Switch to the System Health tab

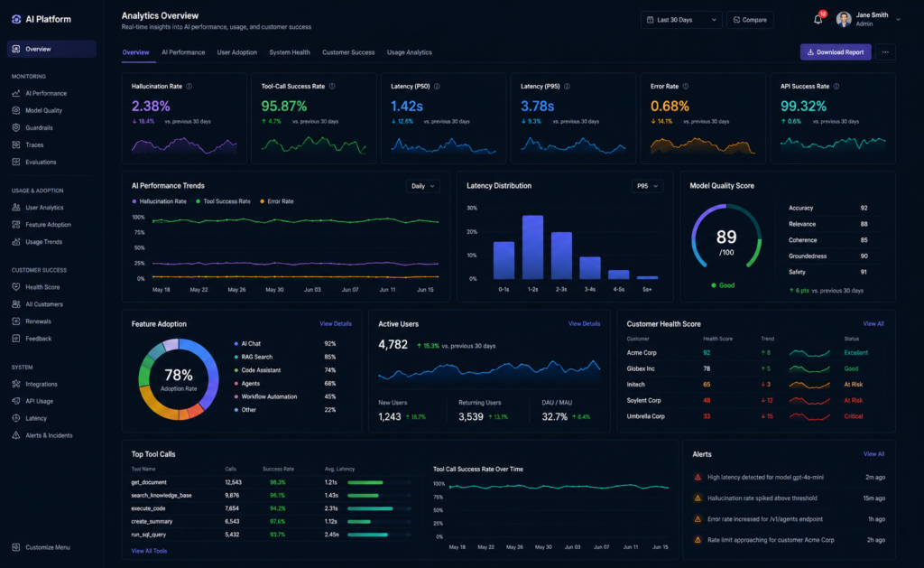tap(290, 52)
